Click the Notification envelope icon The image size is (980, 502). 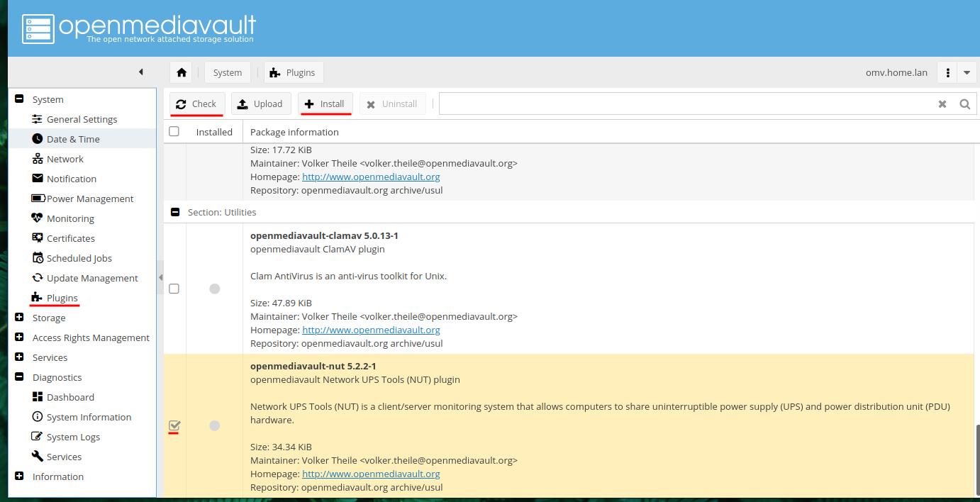(38, 179)
